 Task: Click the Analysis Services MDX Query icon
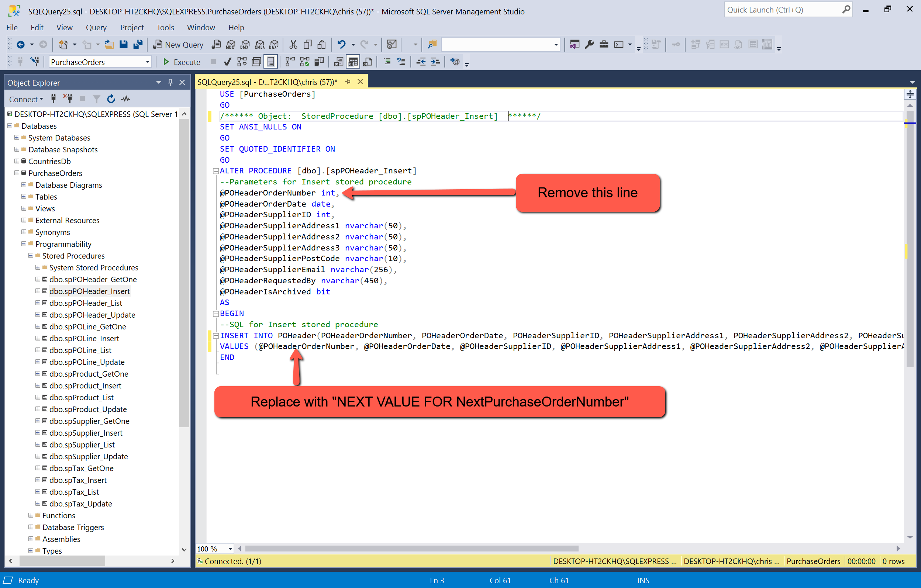point(230,45)
